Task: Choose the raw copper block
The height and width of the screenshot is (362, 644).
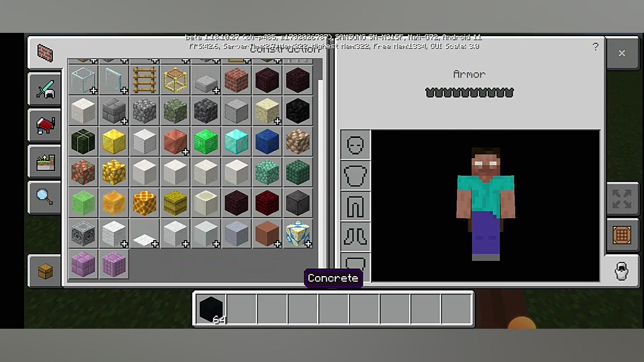Action: coord(83,173)
